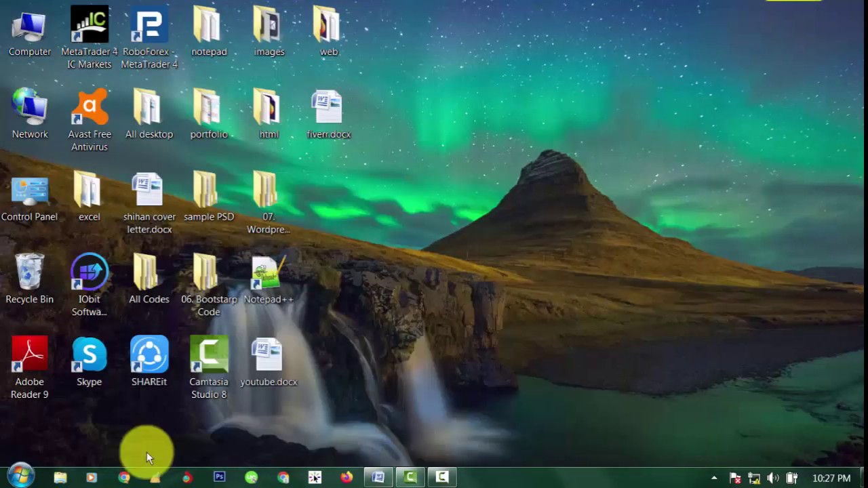The height and width of the screenshot is (488, 868).
Task: Select the 07. Wordpre... folder
Action: click(x=269, y=203)
